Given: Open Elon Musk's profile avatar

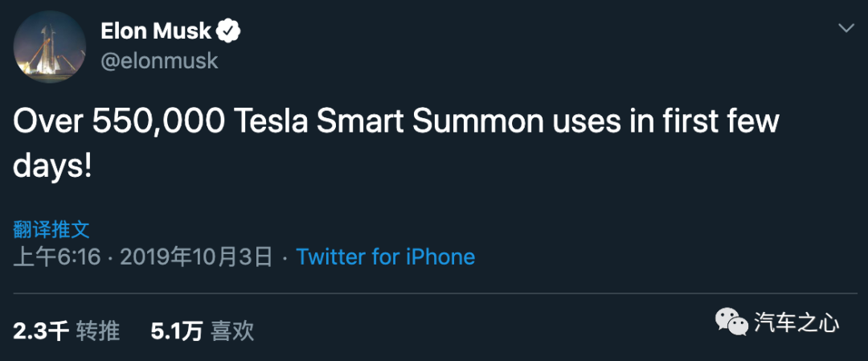Looking at the screenshot, I should coord(50,47).
